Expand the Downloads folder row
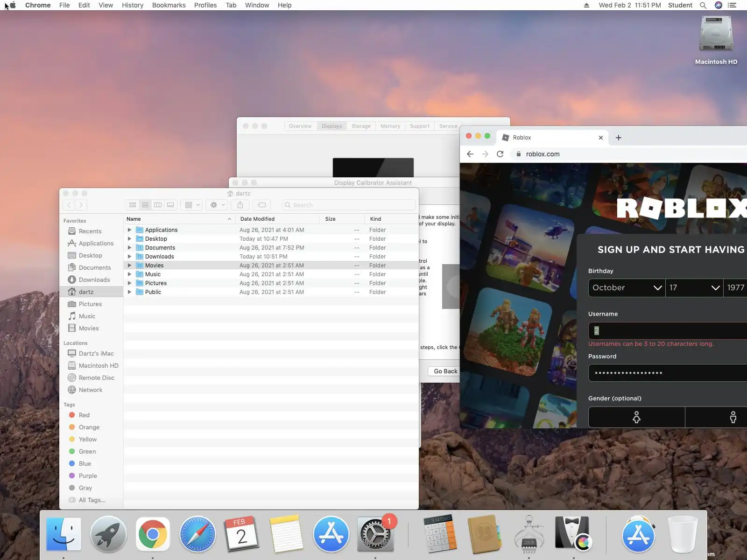This screenshot has width=747, height=560. click(129, 257)
